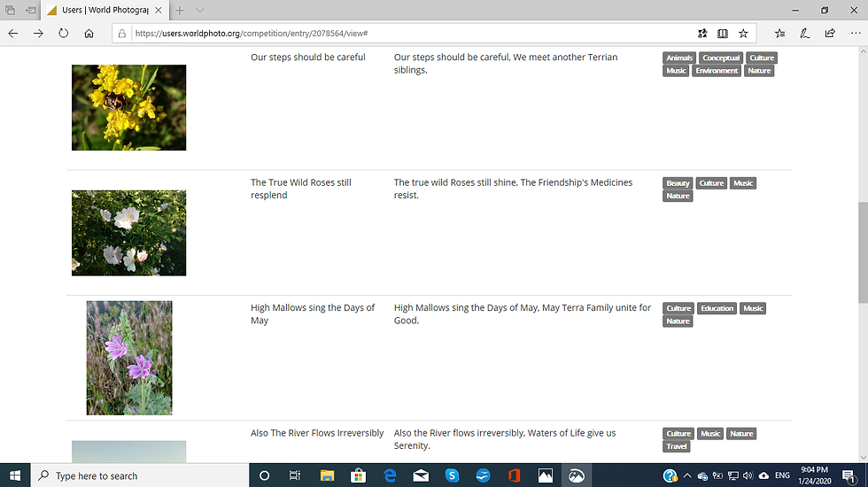This screenshot has width=868, height=487.
Task: Click the Travel tag
Action: 677,446
